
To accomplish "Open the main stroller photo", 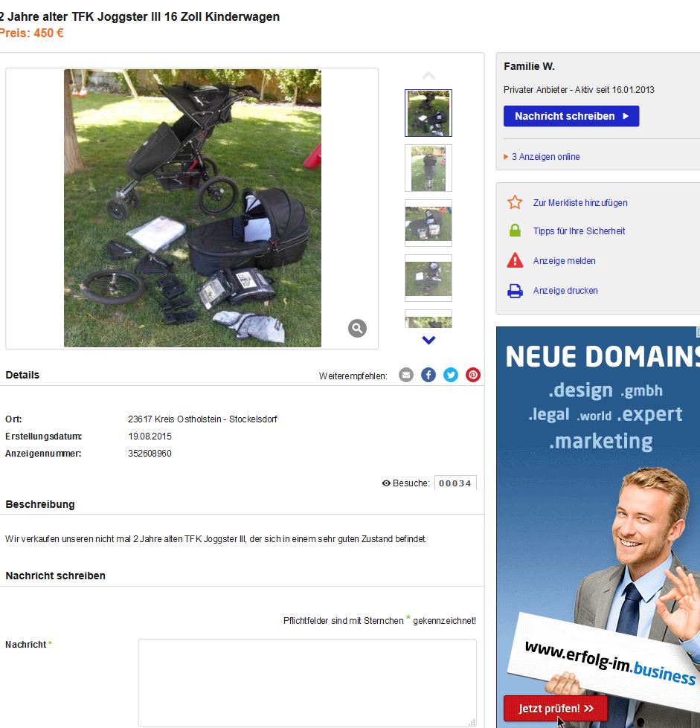I will [193, 208].
